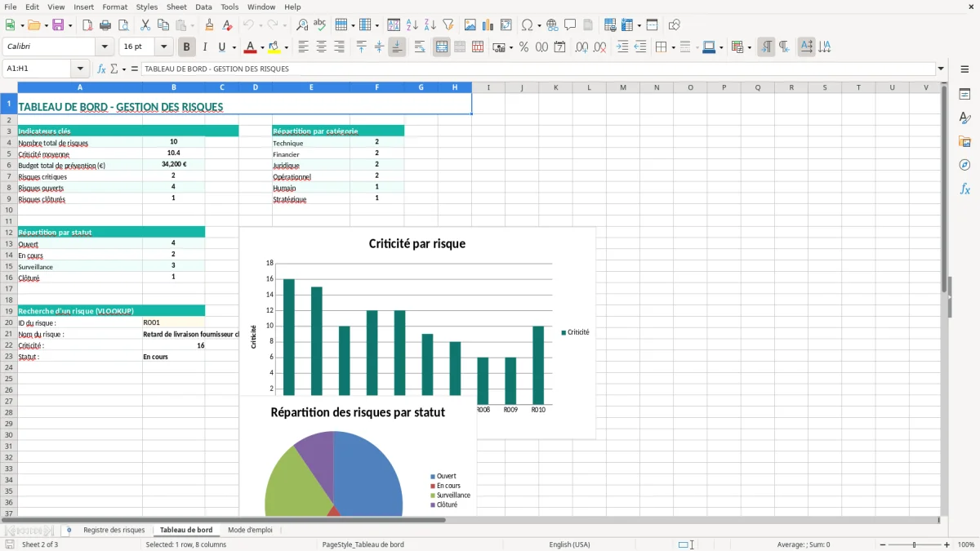Click column header E
980x551 pixels.
(x=311, y=87)
